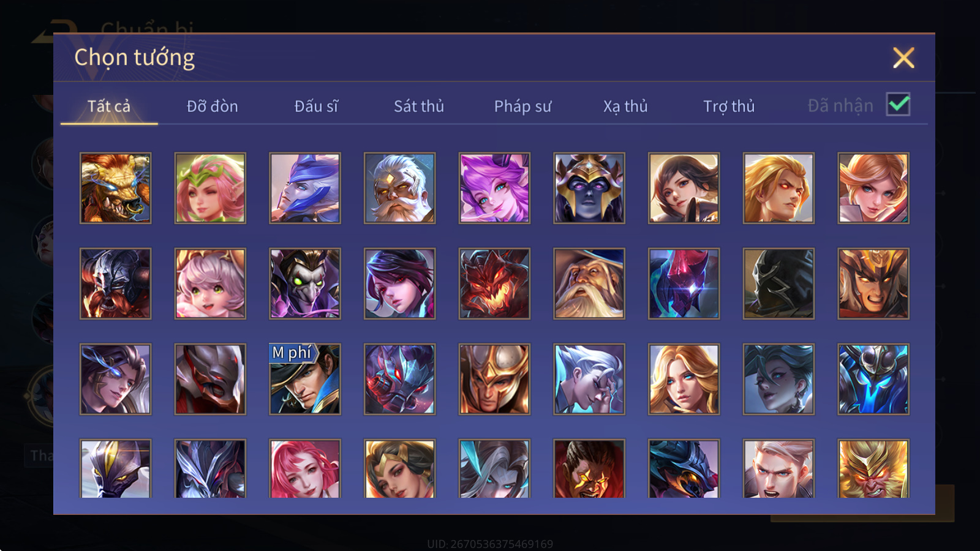Switch to the 'Đấu sĩ' tab
980x551 pixels.
(x=316, y=106)
